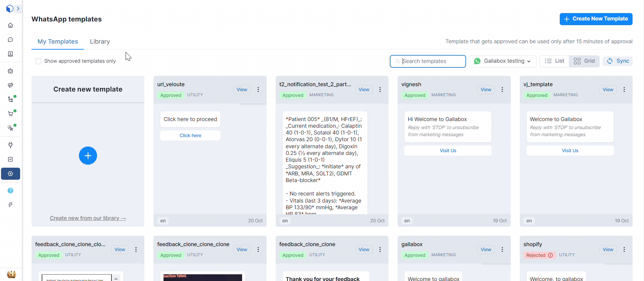The image size is (644, 281).
Task: Open the integrations plug icon
Action: pyautogui.click(x=10, y=145)
